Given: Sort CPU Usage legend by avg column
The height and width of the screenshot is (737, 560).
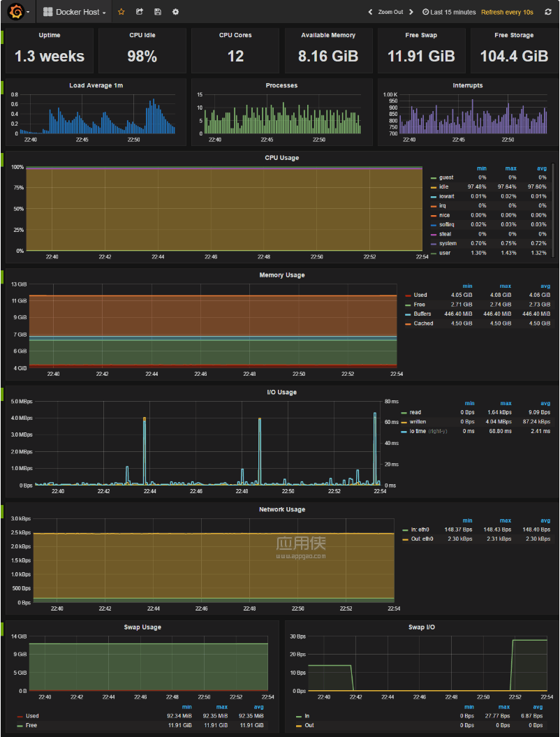Looking at the screenshot, I should point(542,168).
